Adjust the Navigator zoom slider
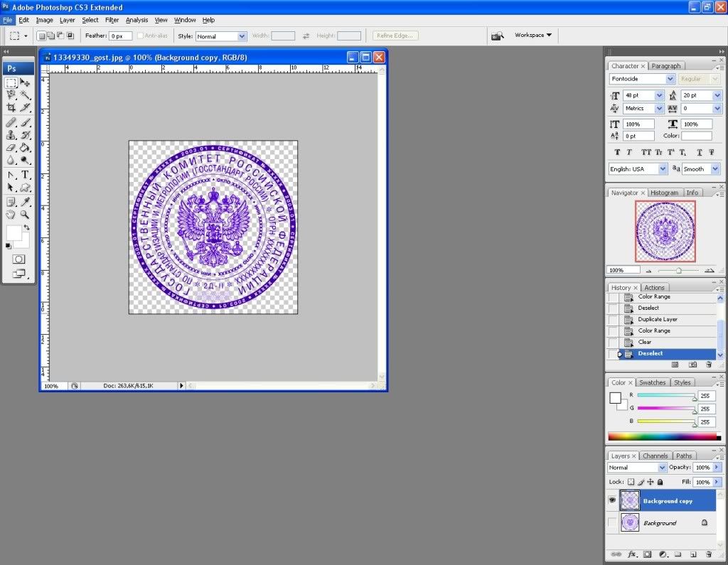 (678, 270)
